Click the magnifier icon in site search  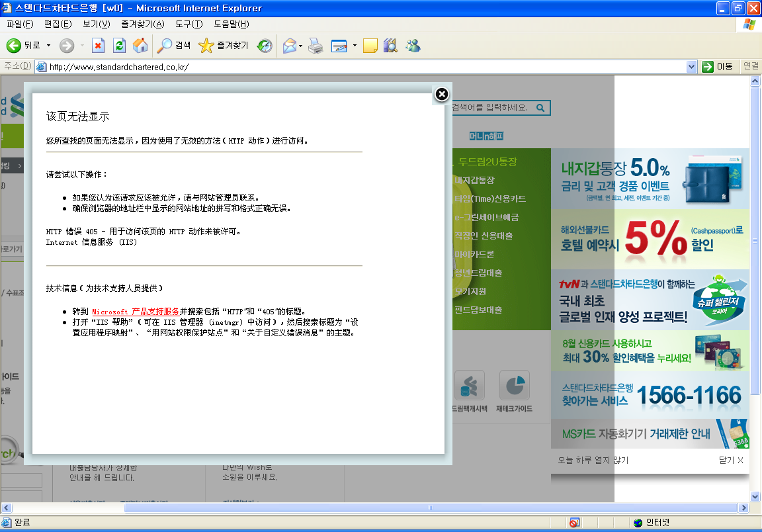(x=540, y=108)
